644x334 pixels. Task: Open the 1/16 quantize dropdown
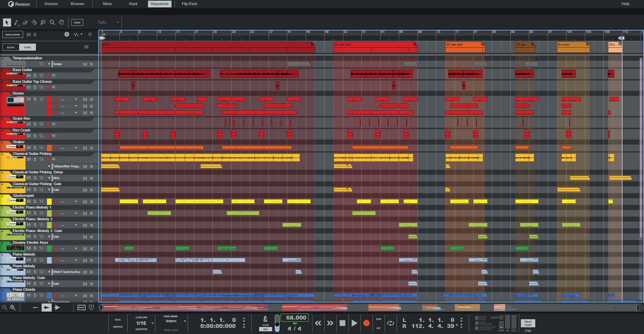[153, 323]
